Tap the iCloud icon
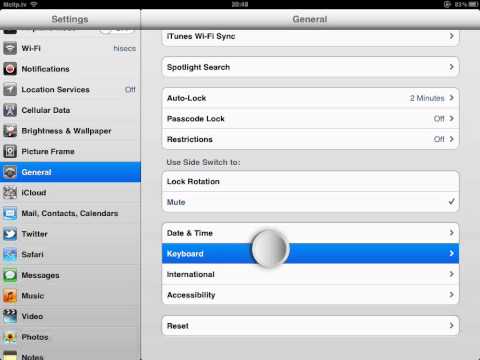 10,193
